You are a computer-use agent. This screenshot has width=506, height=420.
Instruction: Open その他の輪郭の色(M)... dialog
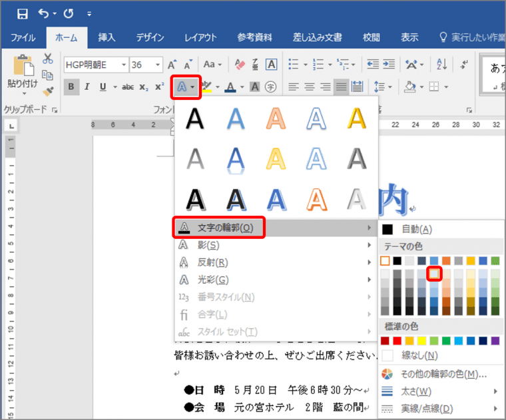point(441,375)
